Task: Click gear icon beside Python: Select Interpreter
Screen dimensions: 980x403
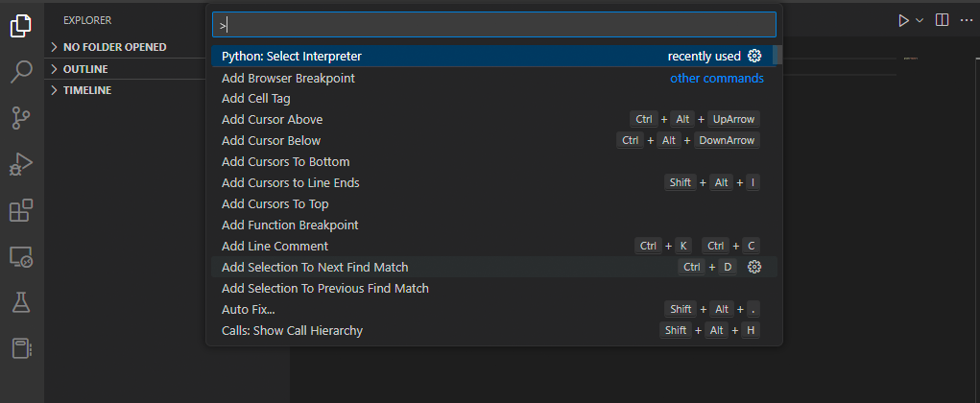Action: pyautogui.click(x=754, y=56)
